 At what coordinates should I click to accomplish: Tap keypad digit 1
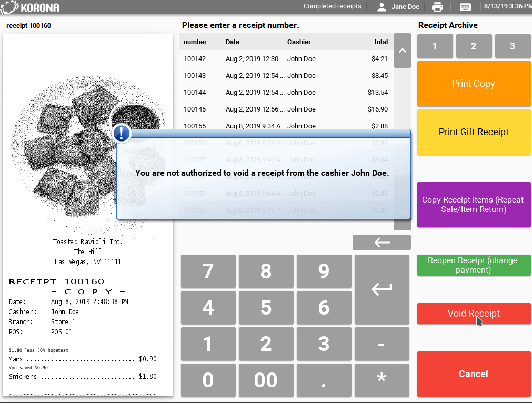tap(208, 344)
